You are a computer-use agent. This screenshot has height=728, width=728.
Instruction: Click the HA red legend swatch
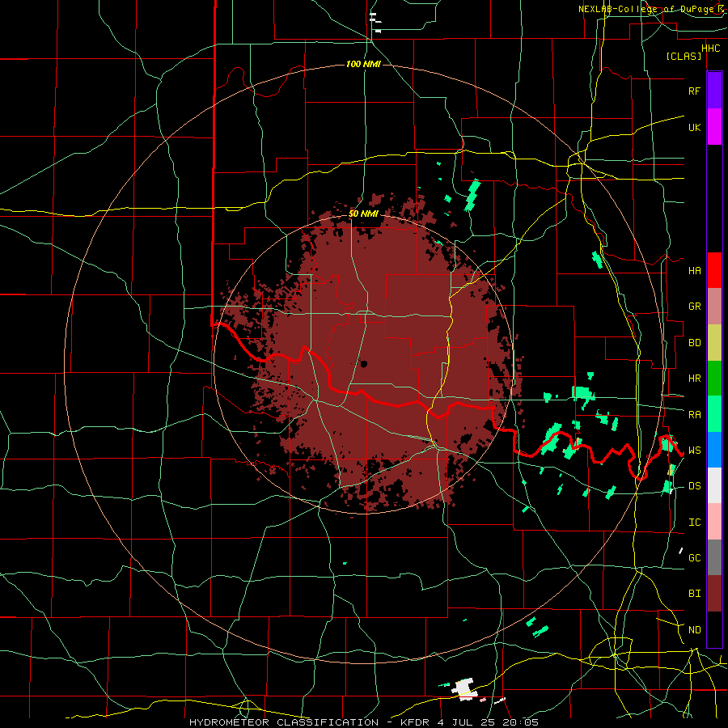(714, 270)
